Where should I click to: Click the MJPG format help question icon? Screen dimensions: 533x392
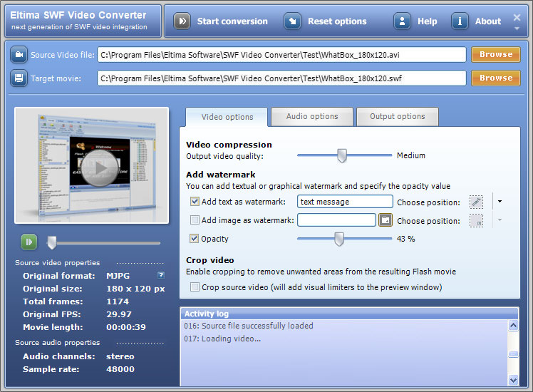click(x=161, y=275)
